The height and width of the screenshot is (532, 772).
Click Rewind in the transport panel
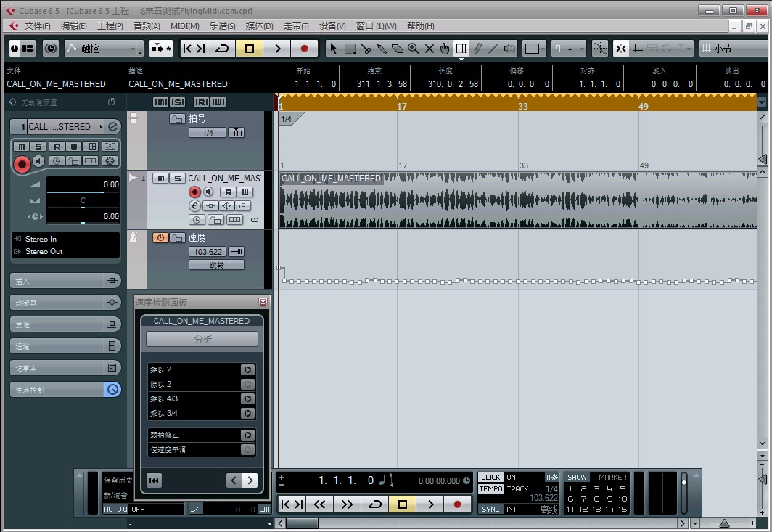click(319, 504)
